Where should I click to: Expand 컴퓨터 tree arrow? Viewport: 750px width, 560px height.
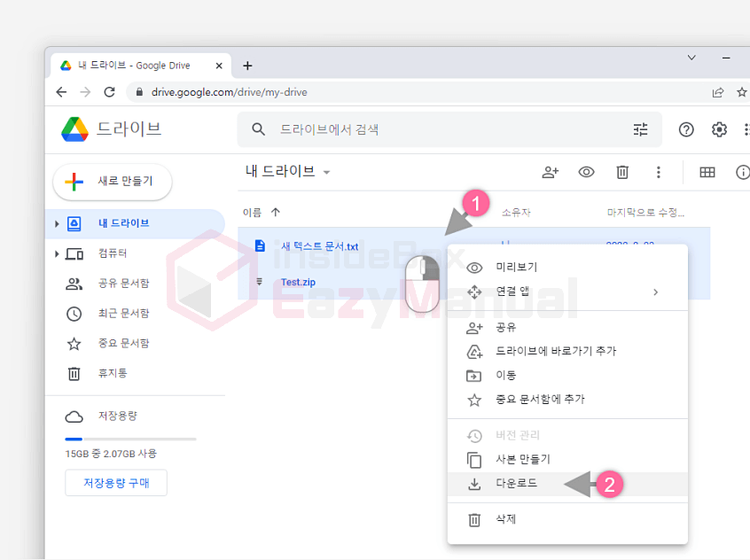click(57, 253)
